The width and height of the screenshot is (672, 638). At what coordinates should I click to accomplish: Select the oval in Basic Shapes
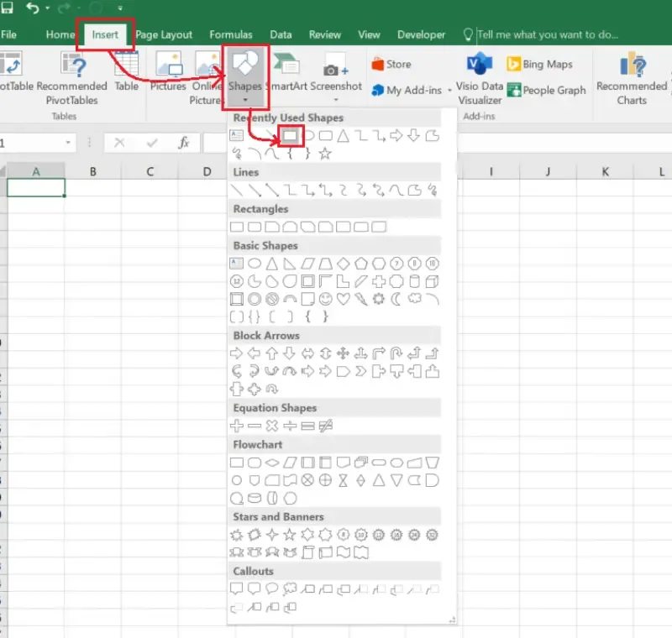pyautogui.click(x=255, y=264)
